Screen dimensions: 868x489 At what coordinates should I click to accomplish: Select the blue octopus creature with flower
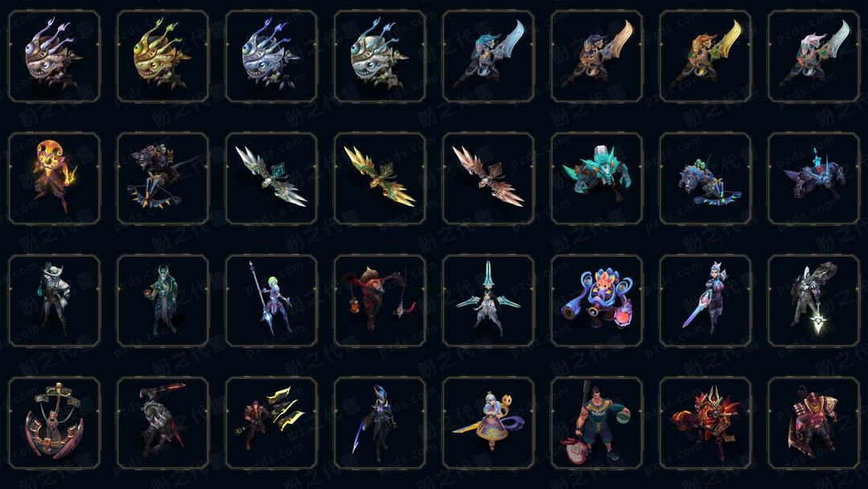(596, 301)
